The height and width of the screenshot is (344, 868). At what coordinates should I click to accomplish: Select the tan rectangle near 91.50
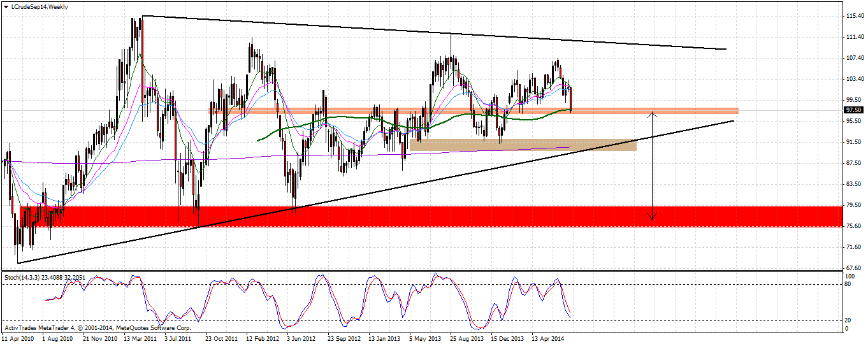tap(523, 145)
